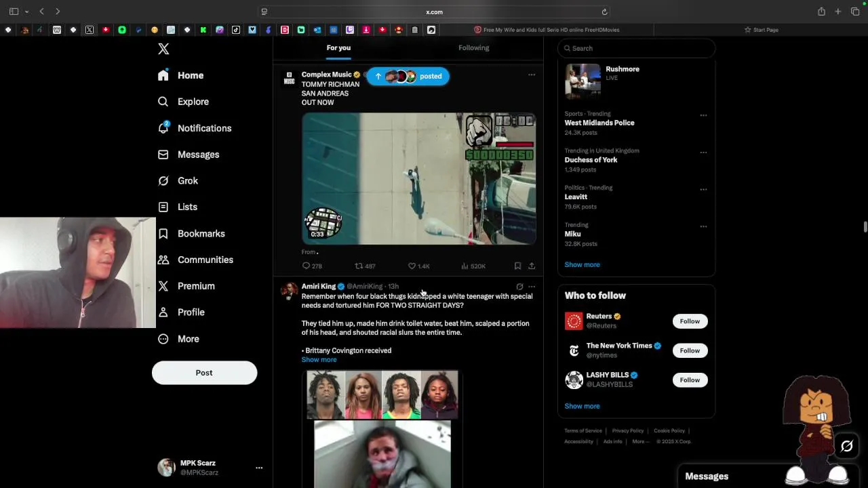
Task: Repost the Complex Music post
Action: point(365,266)
